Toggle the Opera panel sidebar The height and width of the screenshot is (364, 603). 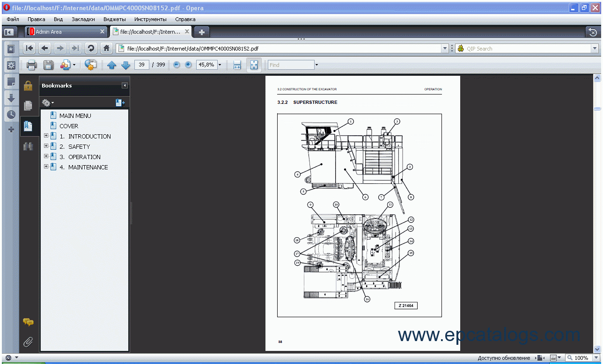point(9,32)
